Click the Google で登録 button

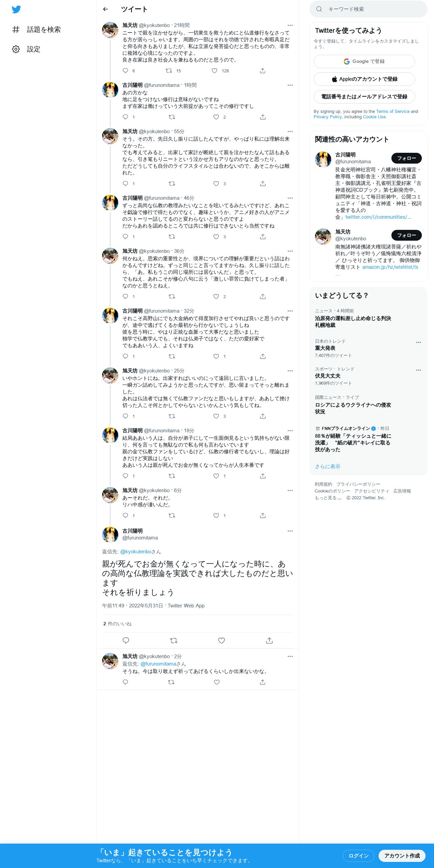[x=364, y=62]
